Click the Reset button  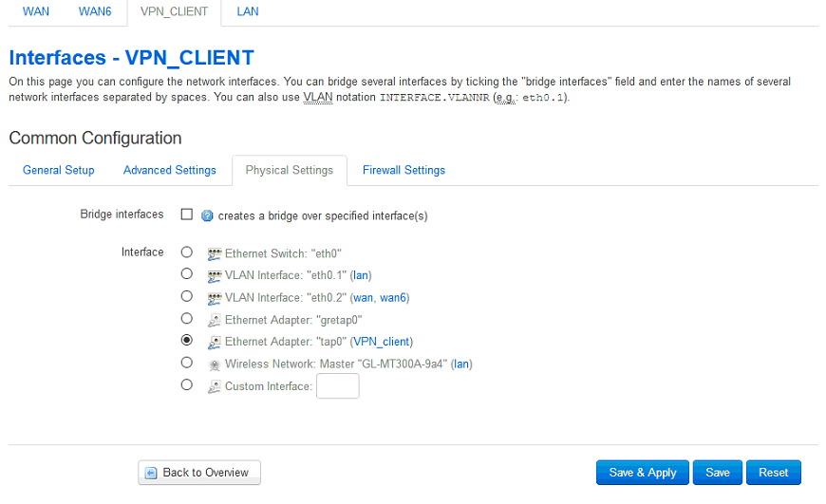[x=774, y=473]
